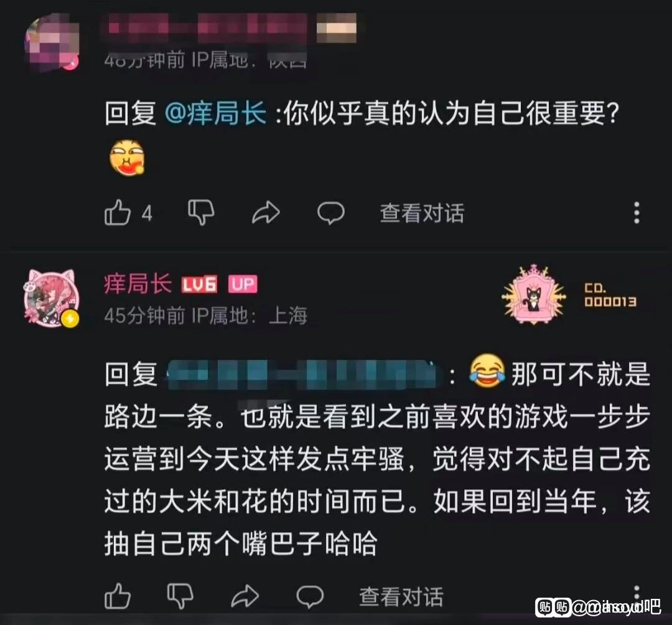This screenshot has height=625, width=672.
Task: Open the second comment's three-dot menu
Action: pyautogui.click(x=637, y=594)
